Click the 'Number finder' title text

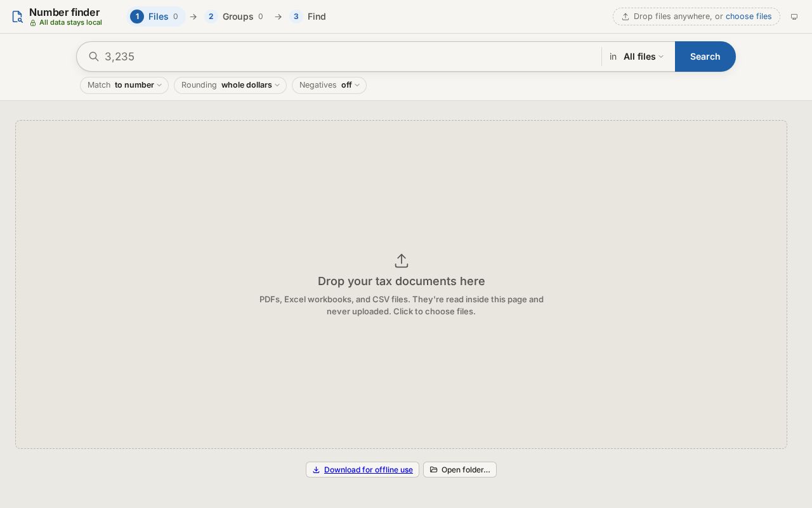(64, 12)
